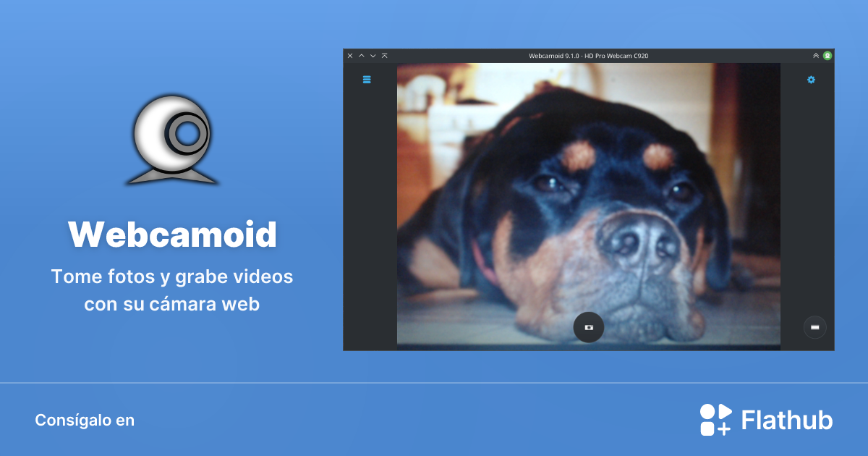Click the Consígalo en label
Screen dimensions: 868x456
click(x=84, y=420)
